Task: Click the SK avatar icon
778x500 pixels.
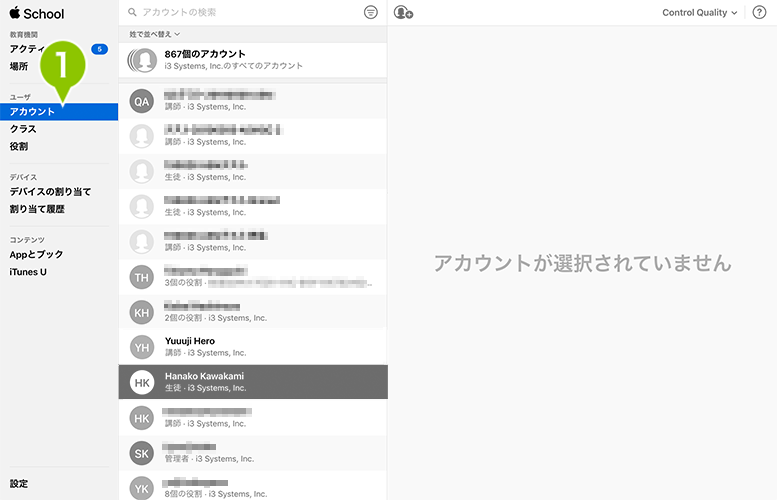Action: pyautogui.click(x=141, y=453)
